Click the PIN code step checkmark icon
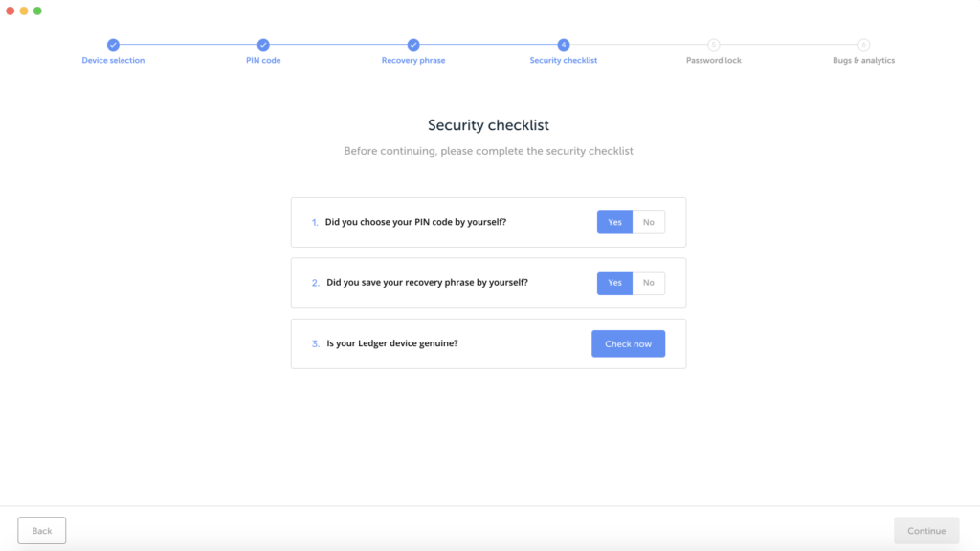 [x=263, y=45]
